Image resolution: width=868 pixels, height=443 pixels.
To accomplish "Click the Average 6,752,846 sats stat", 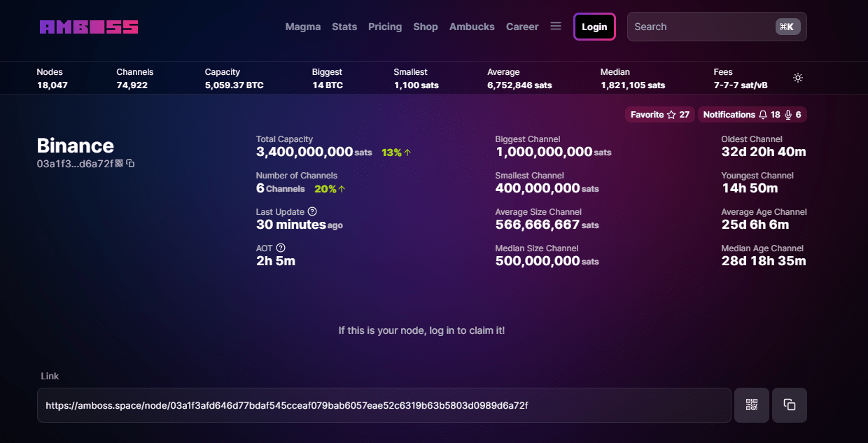I will coord(520,78).
